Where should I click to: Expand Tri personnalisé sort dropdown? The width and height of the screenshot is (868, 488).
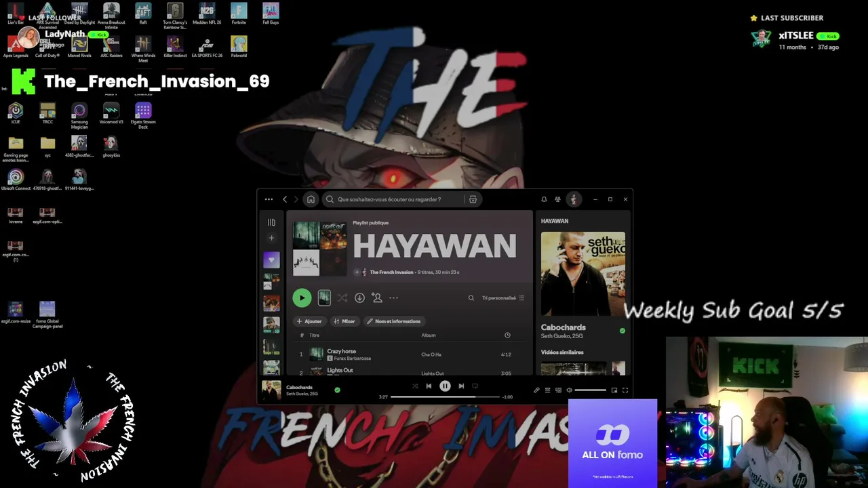502,298
